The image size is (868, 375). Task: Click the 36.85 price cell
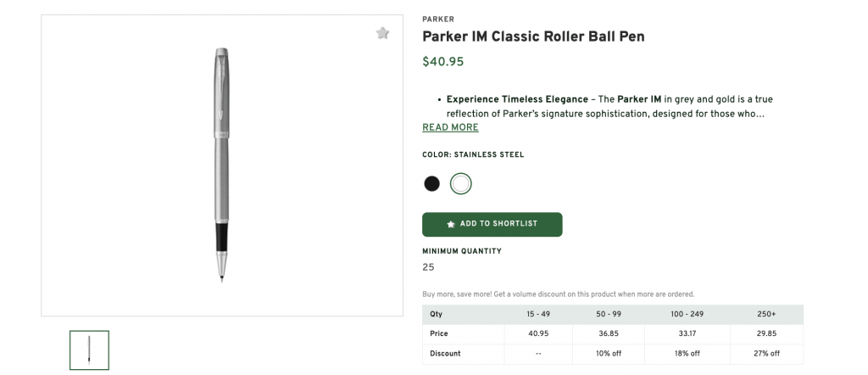point(610,333)
